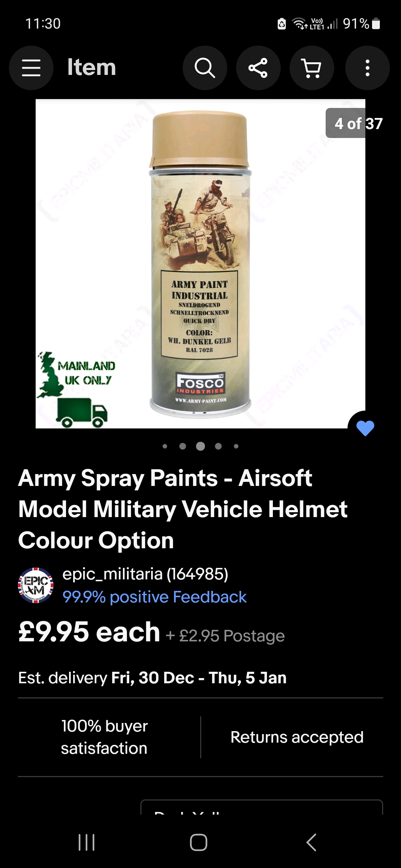Tap the Android home button
This screenshot has width=401, height=868.
pyautogui.click(x=199, y=842)
